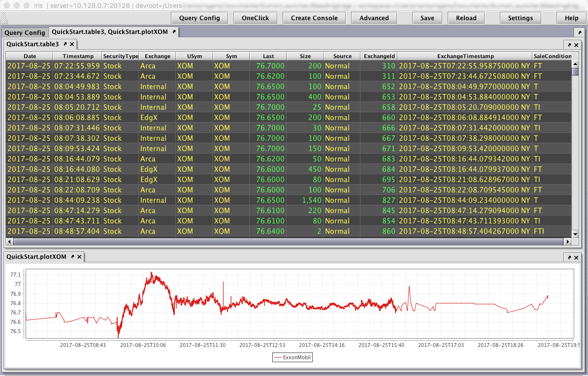Screen dimensions: 588x376
Task: Click the Exchange column header
Action: tap(157, 56)
